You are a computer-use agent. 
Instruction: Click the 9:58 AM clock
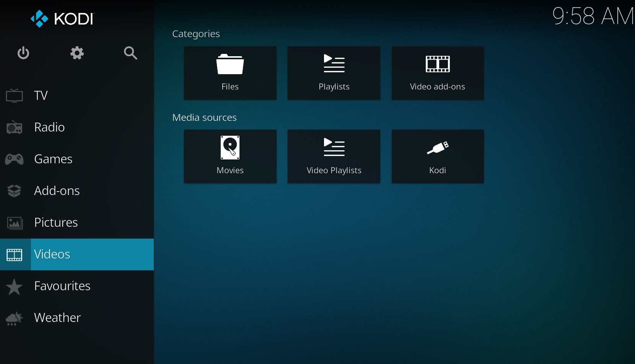point(593,16)
